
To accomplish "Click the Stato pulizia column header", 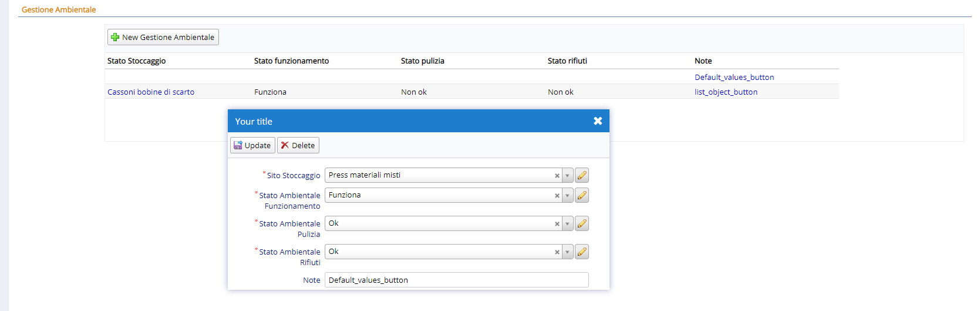I will tap(422, 61).
